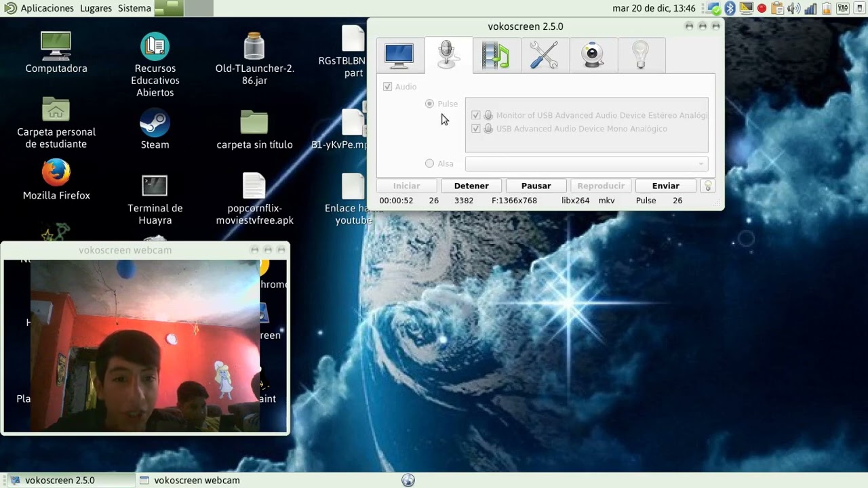Click the Bluetooth tray icon
The width and height of the screenshot is (868, 488).
coord(730,8)
